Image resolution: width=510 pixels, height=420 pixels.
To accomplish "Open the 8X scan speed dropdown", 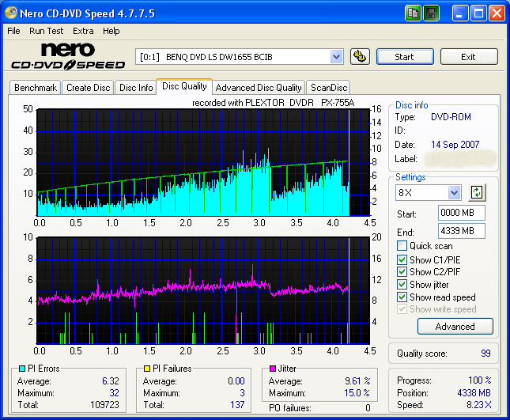I will [x=454, y=192].
